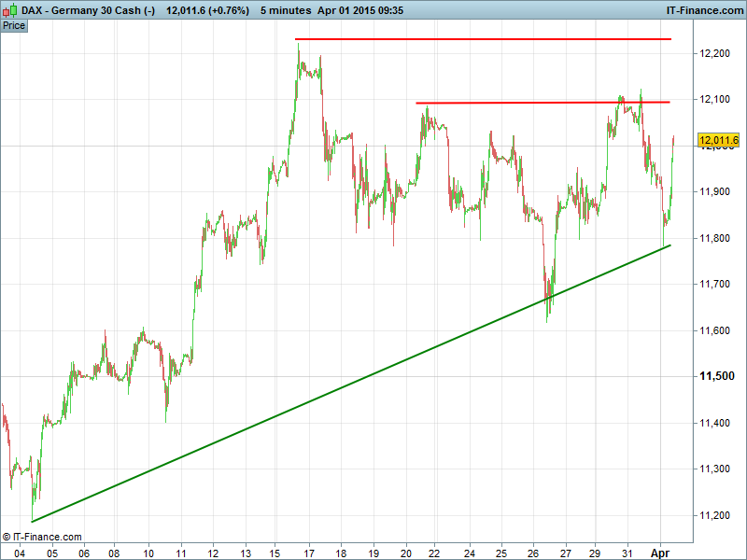Click the Price label tab
Screen dimensions: 747x560
coord(14,25)
